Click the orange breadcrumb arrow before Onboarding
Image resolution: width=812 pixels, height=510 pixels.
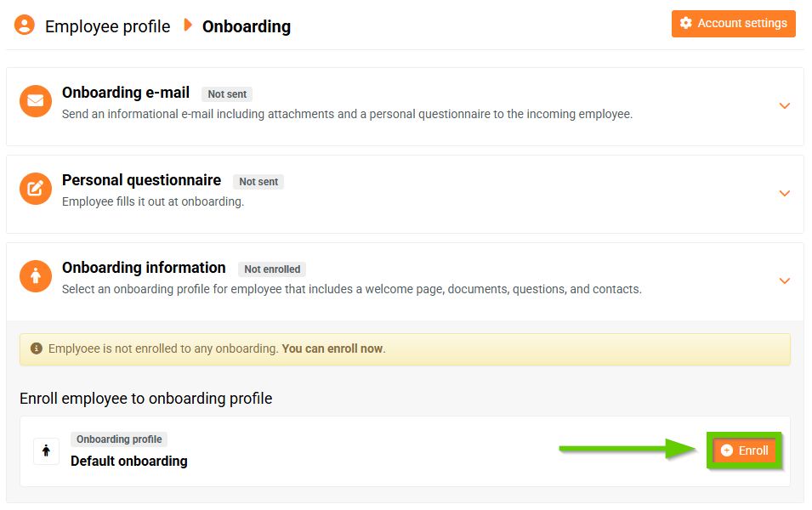(188, 25)
